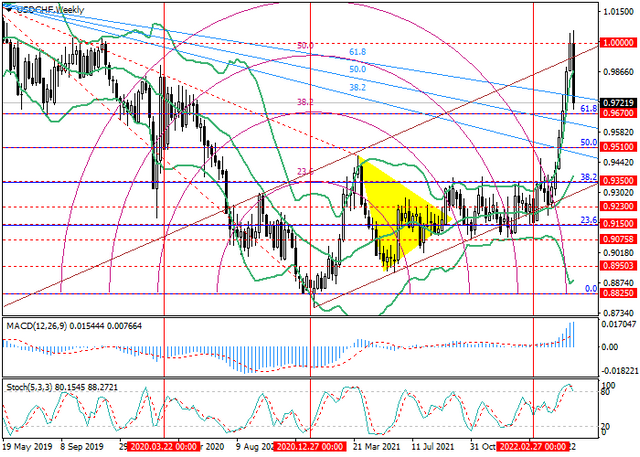
Task: Click the red 0.89503 level label
Action: (618, 266)
